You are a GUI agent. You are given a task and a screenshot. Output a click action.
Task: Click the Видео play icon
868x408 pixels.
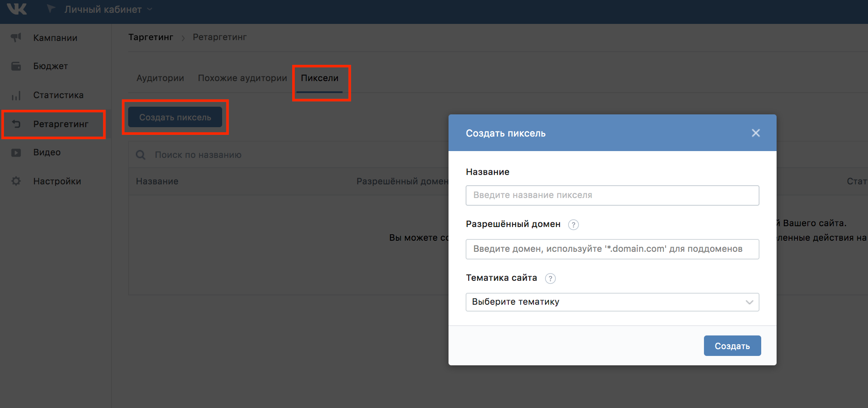[16, 152]
